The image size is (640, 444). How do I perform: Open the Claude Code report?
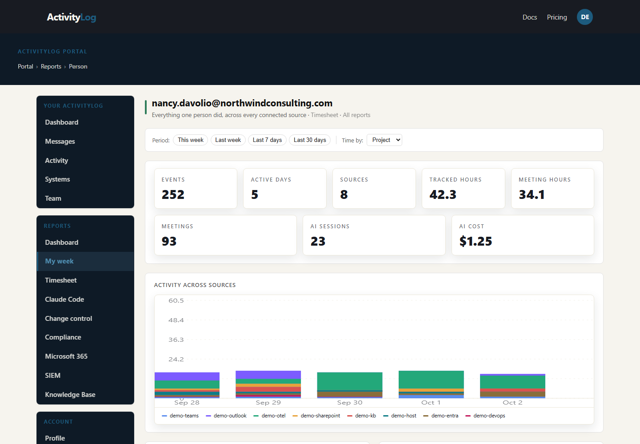[x=85, y=299]
